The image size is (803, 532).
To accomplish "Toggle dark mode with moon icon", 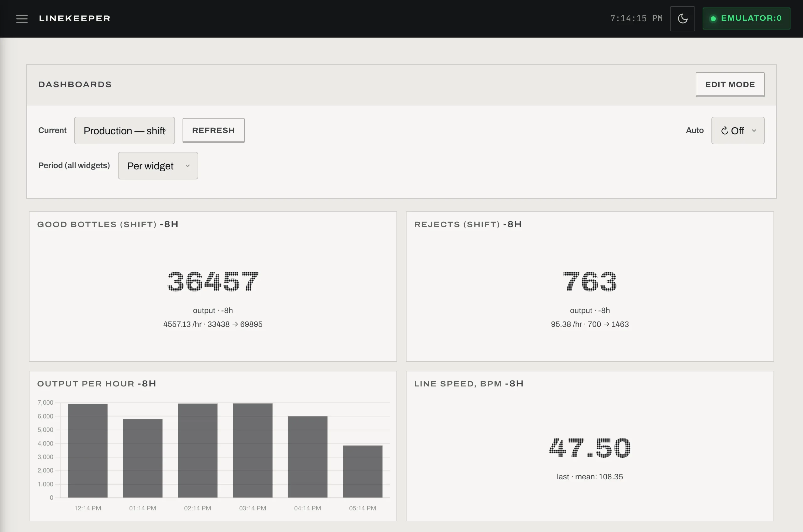I will [682, 19].
